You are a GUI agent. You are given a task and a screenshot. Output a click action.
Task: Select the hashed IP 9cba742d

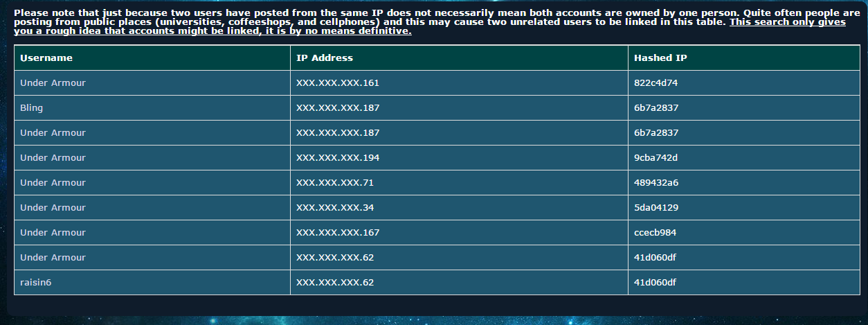click(655, 158)
